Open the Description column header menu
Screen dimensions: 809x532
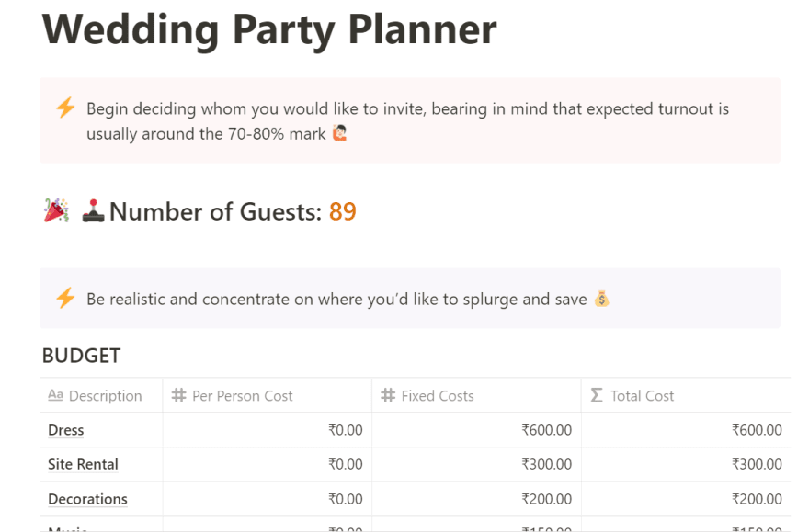pos(101,395)
